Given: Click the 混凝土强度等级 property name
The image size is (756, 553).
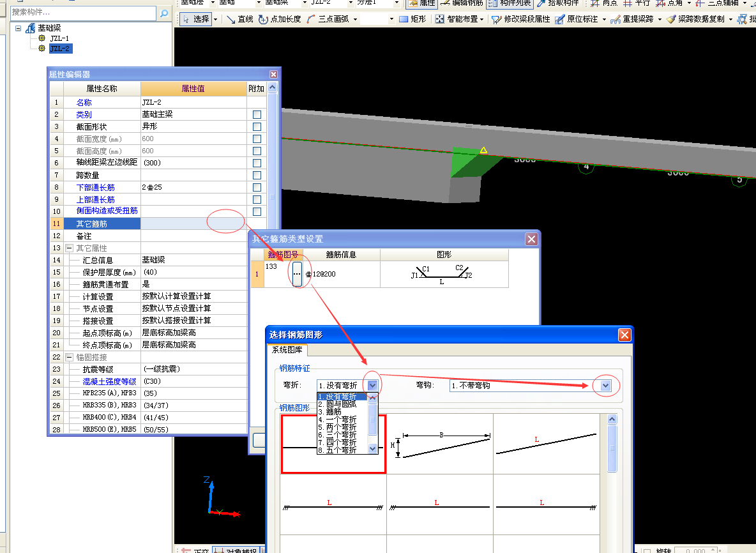Looking at the screenshot, I should [109, 381].
